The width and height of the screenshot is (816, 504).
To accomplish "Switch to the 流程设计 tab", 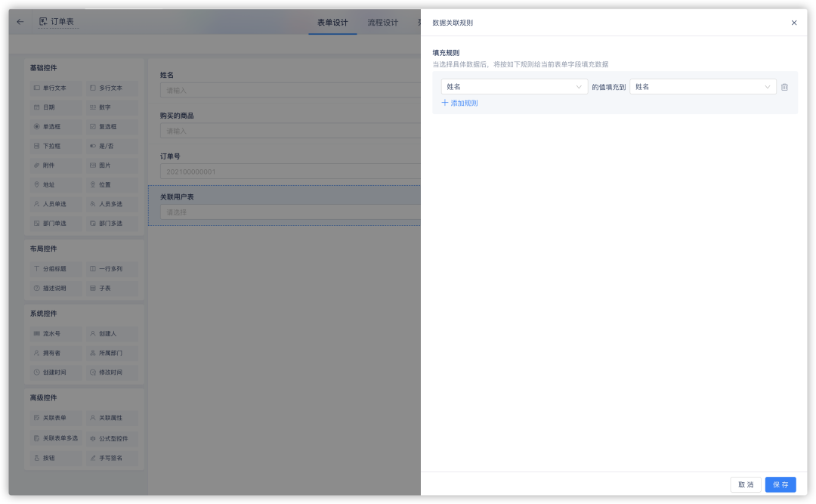I will click(382, 23).
